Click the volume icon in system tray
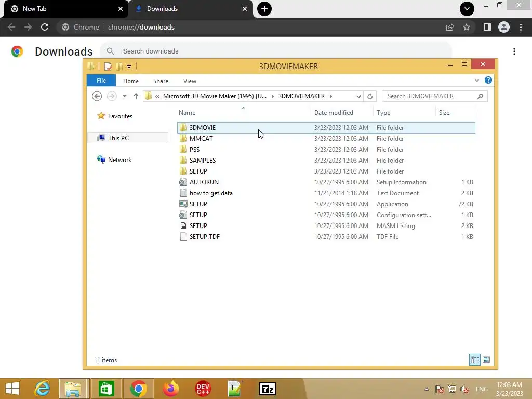The height and width of the screenshot is (399, 532). point(464,389)
